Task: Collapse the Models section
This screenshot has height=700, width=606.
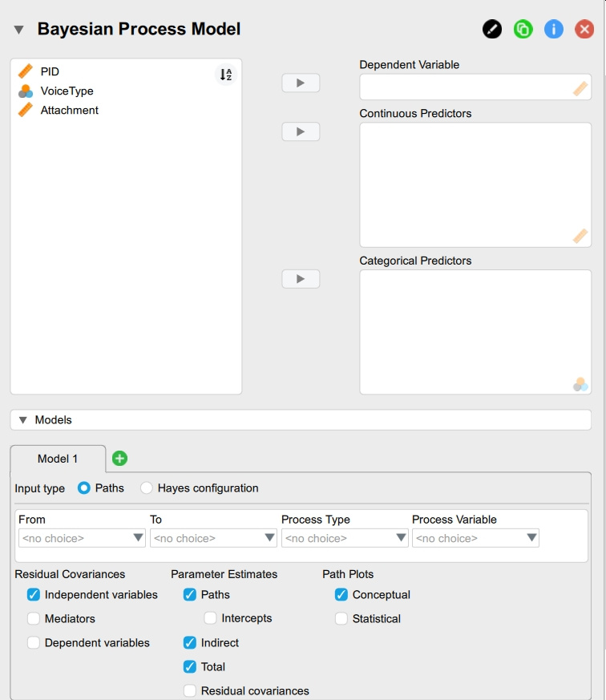Action: (22, 420)
